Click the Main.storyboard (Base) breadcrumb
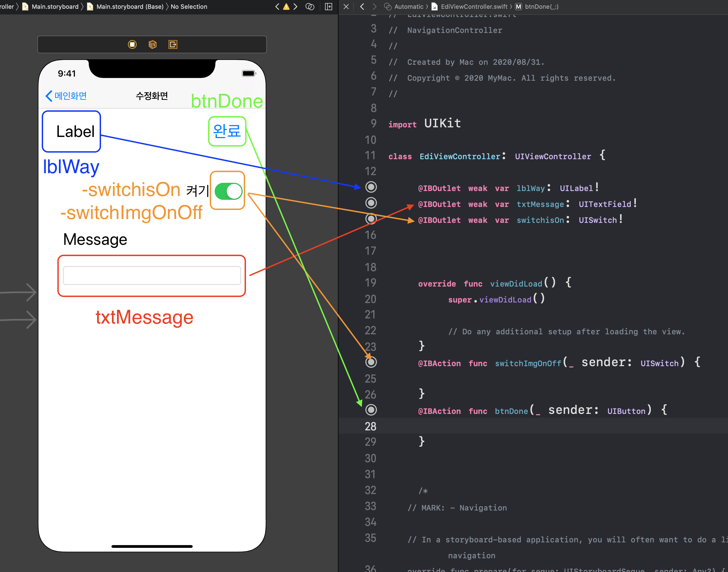 click(x=130, y=7)
